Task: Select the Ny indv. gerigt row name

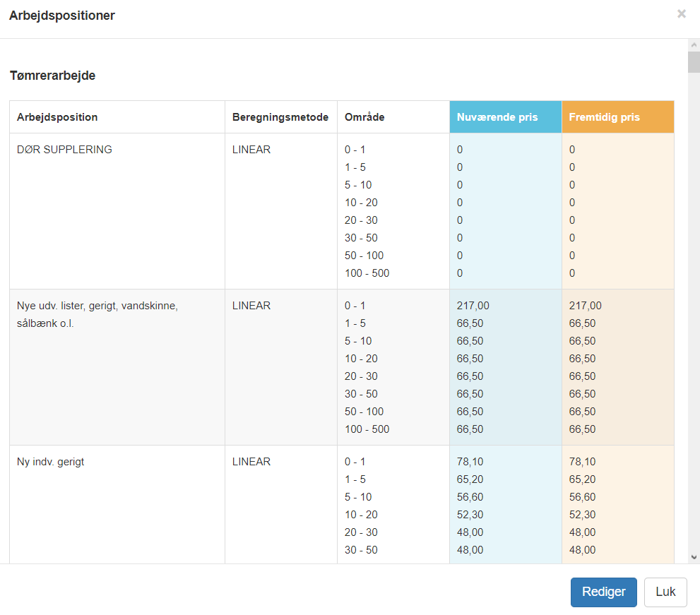Action: [50, 462]
